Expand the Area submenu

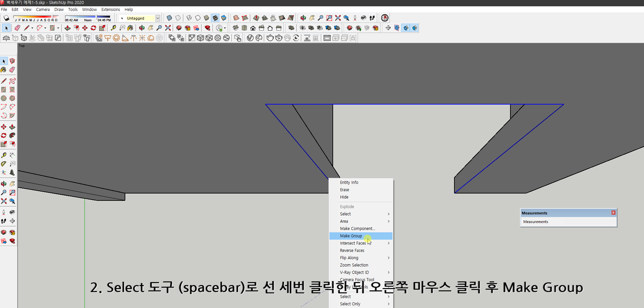[x=361, y=221]
